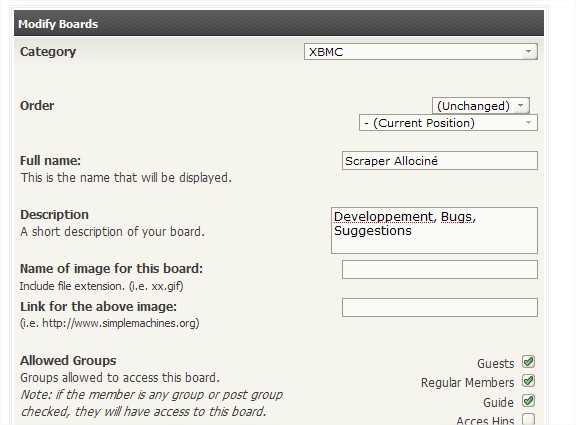Click the Description label
Image resolution: width=576 pixels, height=425 pixels.
click(54, 215)
